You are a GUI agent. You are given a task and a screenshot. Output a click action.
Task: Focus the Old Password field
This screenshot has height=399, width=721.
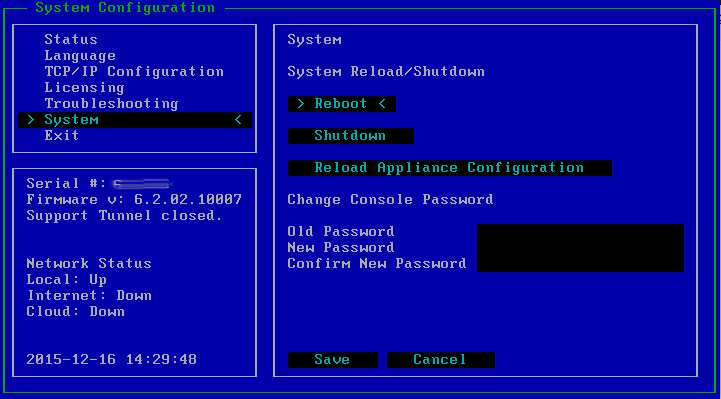coord(580,232)
